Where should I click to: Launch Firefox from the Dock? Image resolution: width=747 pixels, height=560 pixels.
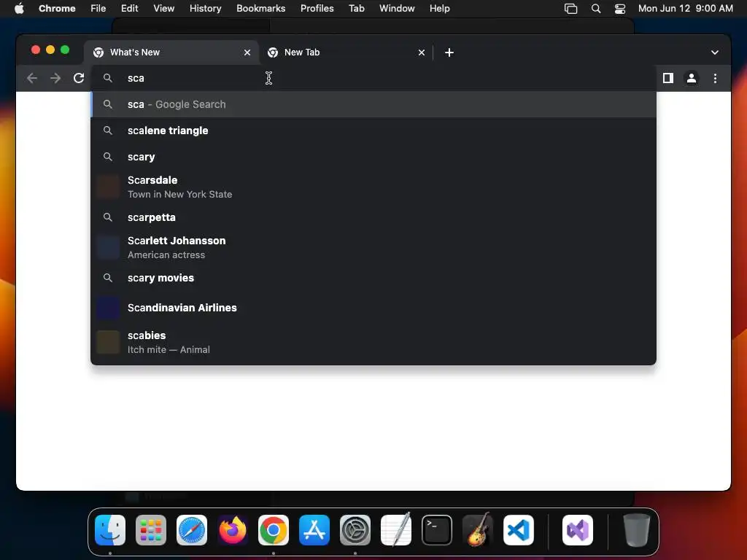[233, 530]
